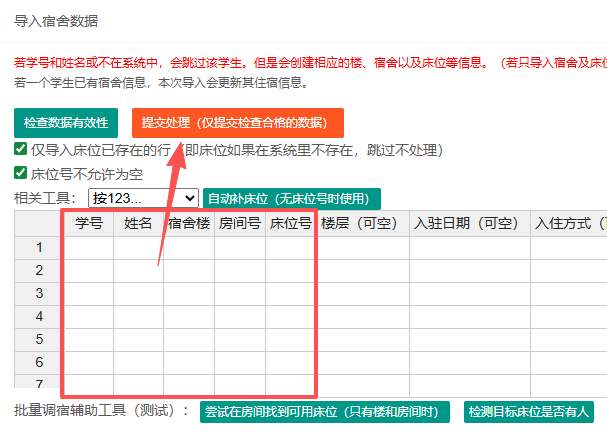Click the 检测目标床位是否有人 button
The image size is (607, 433).
(x=529, y=411)
